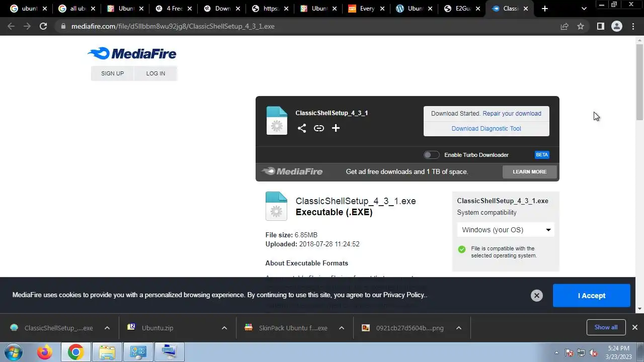Viewport: 644px width, 362px height.
Task: Click the file icon in dark download card
Action: pyautogui.click(x=277, y=121)
